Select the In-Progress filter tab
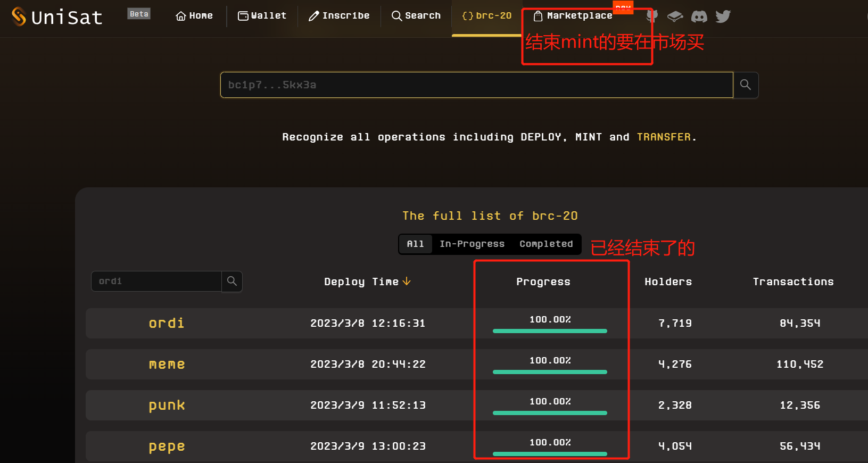Viewport: 868px width, 463px height. tap(472, 244)
